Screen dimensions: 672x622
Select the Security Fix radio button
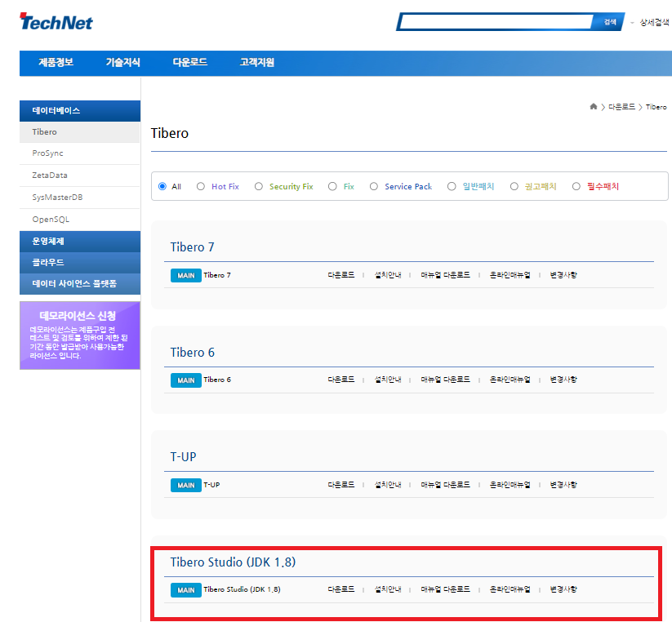pos(258,186)
